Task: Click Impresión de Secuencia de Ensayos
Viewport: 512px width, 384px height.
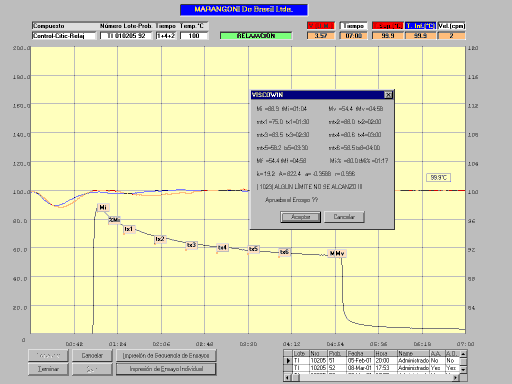Action: [x=166, y=356]
